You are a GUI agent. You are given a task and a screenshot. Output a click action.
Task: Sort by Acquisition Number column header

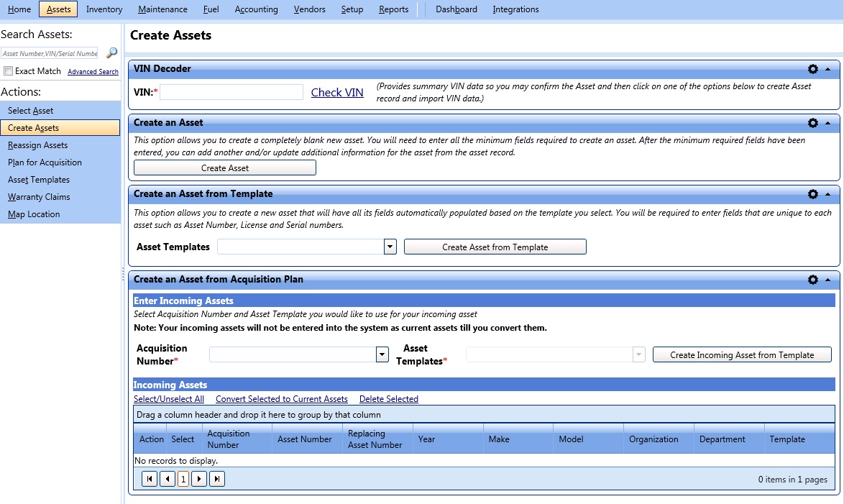(x=237, y=439)
